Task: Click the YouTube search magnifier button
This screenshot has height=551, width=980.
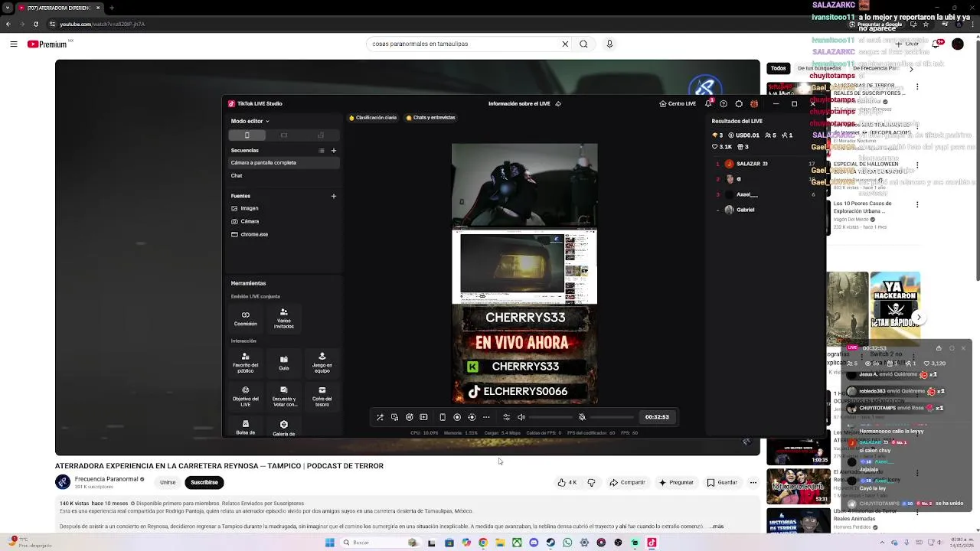Action: pos(583,44)
